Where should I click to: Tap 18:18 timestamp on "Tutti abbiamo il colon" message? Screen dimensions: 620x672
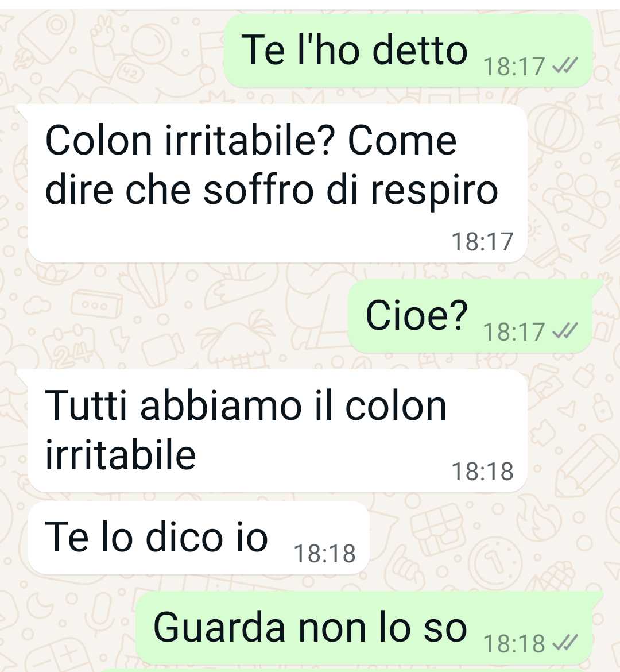tap(482, 472)
